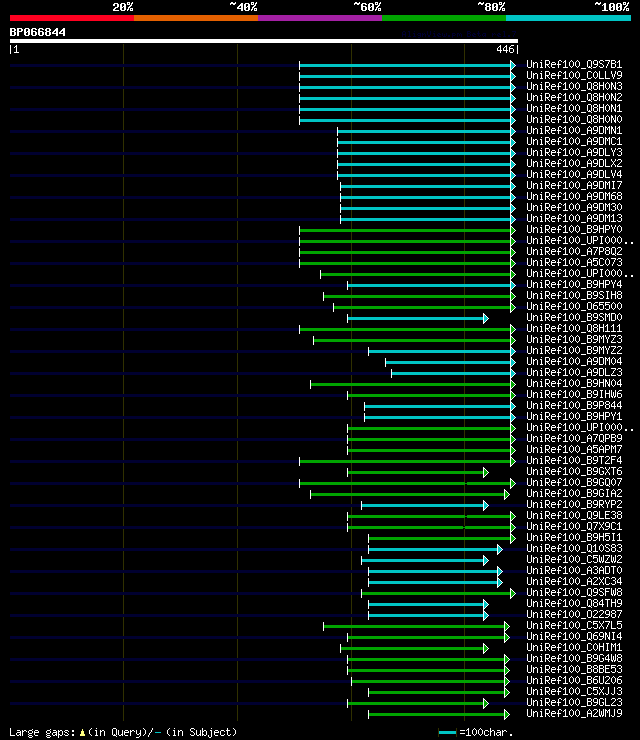This screenshot has height=740, width=640.
Task: Select label UniRef100_A5APM7
Action: [x=574, y=449]
